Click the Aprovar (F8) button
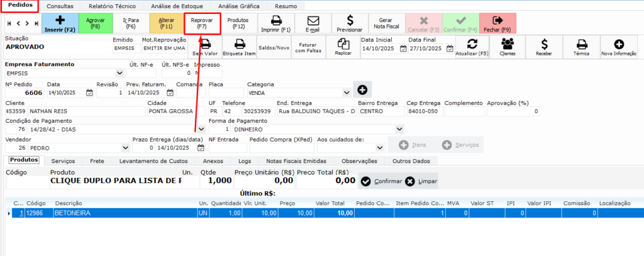The height and width of the screenshot is (256, 644). click(95, 23)
